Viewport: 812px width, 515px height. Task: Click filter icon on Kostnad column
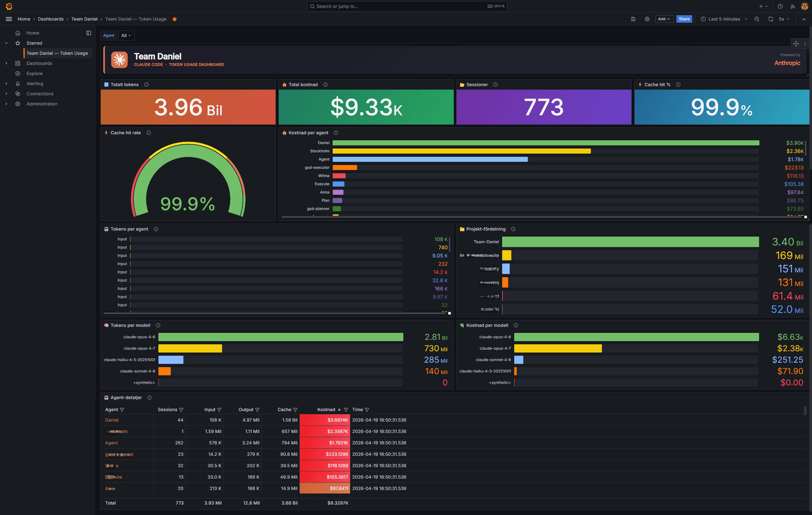point(346,410)
